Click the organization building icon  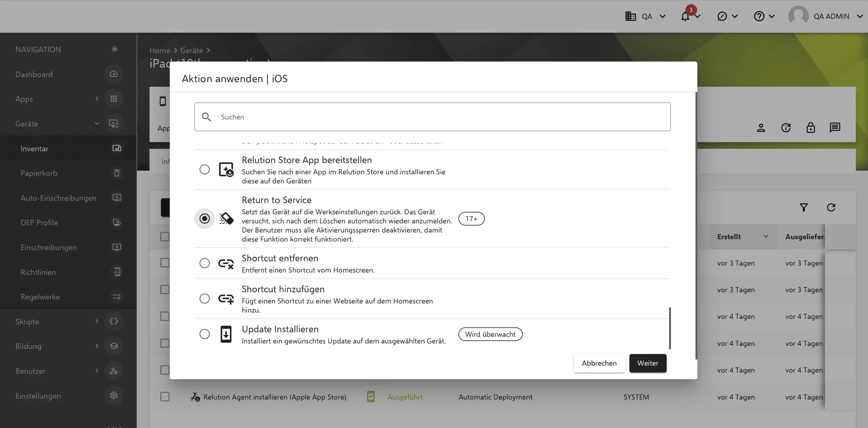[x=630, y=16]
